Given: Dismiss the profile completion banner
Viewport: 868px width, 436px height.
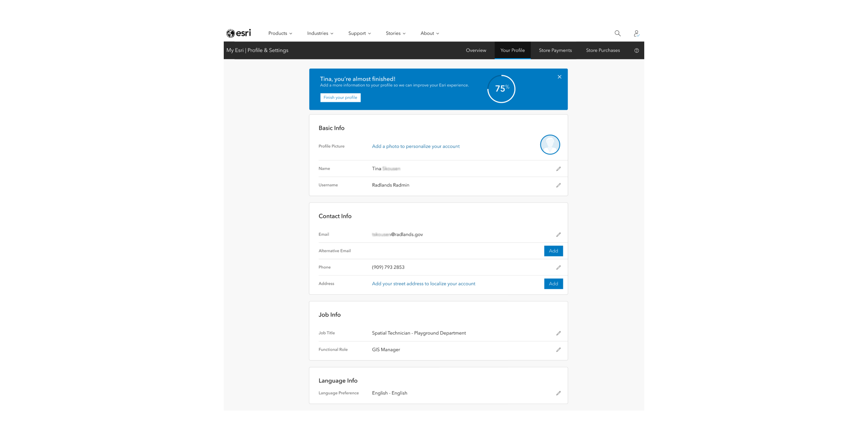Looking at the screenshot, I should point(559,77).
